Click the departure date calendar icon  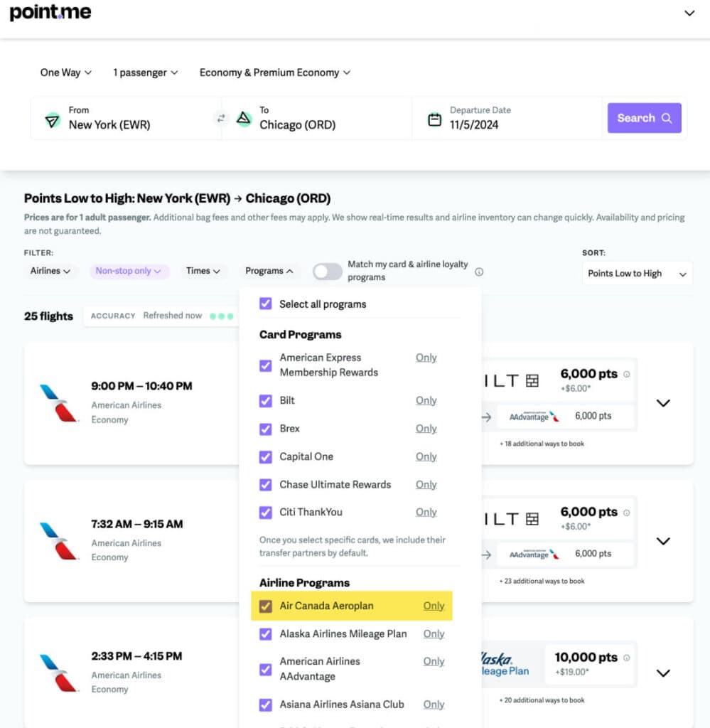point(434,119)
